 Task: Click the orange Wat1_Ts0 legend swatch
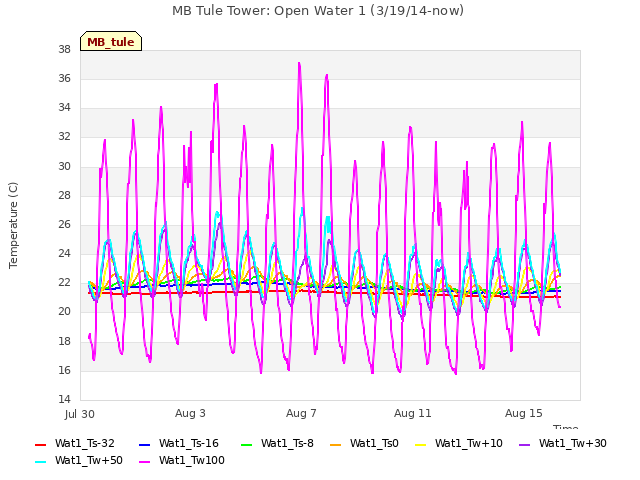[336, 444]
